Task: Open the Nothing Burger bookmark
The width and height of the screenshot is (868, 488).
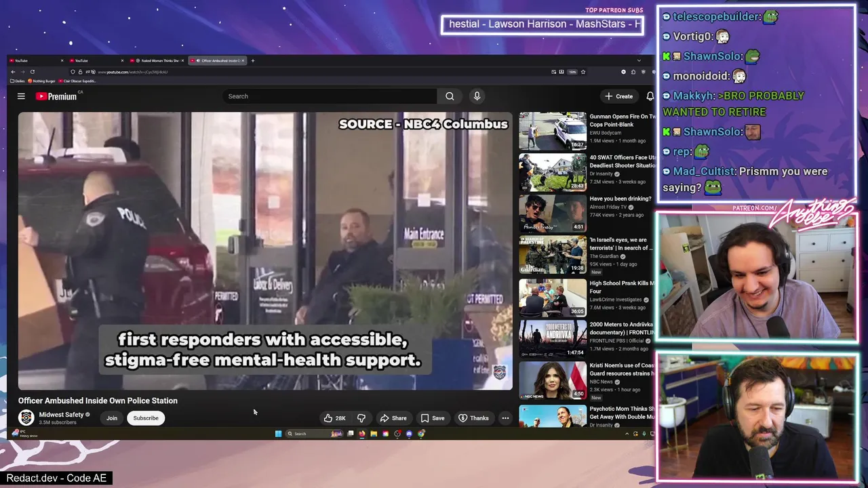Action: click(x=41, y=81)
